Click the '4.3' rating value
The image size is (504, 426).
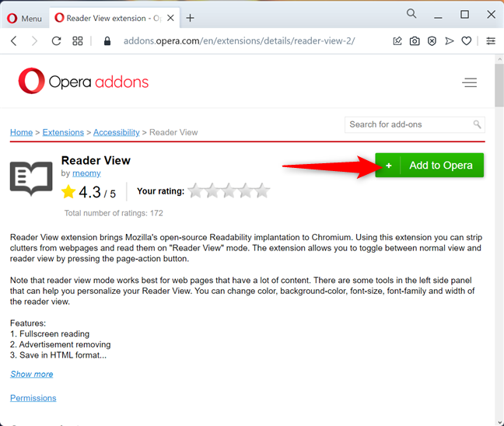click(x=89, y=192)
